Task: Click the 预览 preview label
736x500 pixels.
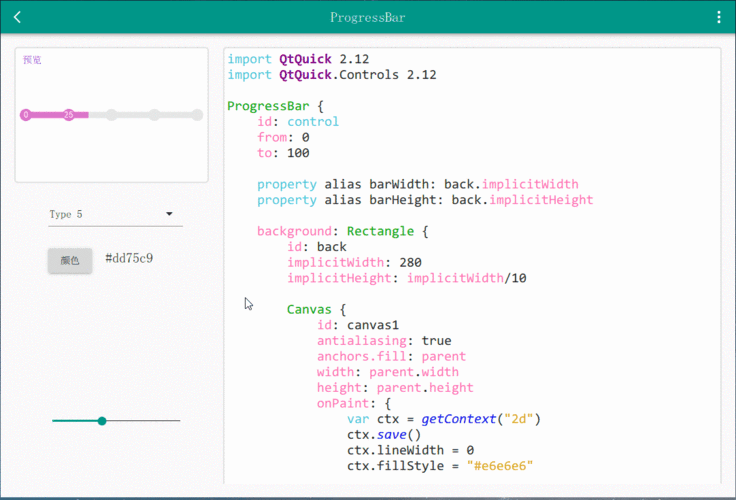Action: [x=32, y=60]
